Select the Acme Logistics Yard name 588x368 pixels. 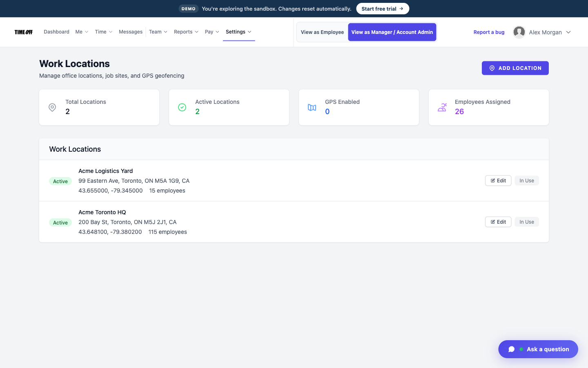click(x=105, y=171)
